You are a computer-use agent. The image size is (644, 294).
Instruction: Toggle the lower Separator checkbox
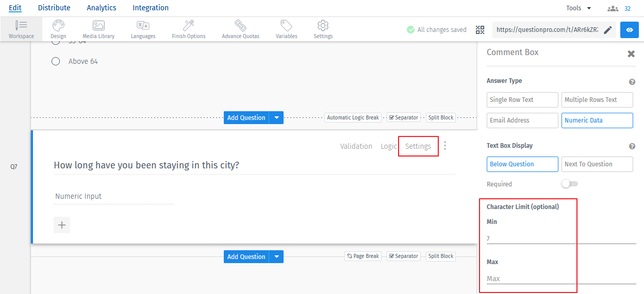click(x=392, y=256)
